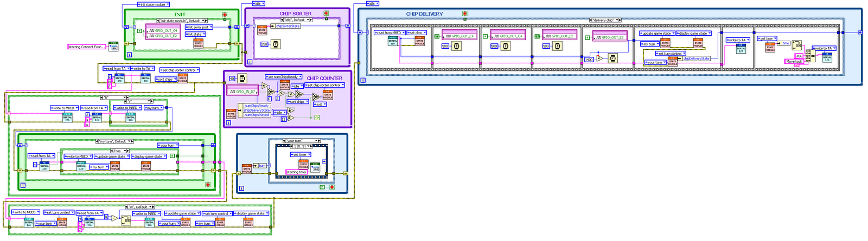
Task: Open '"delivery chip"' case selector
Action: [605, 20]
